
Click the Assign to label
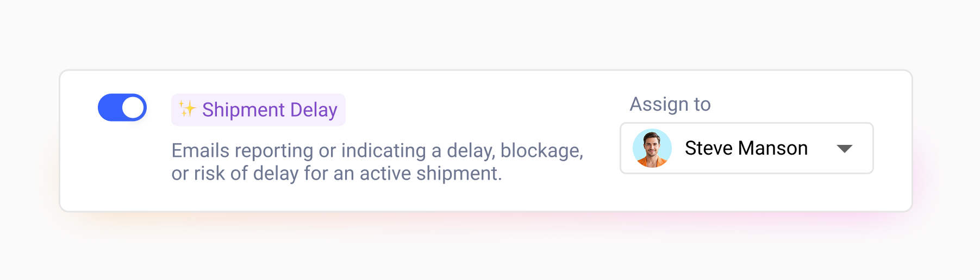[x=670, y=104]
